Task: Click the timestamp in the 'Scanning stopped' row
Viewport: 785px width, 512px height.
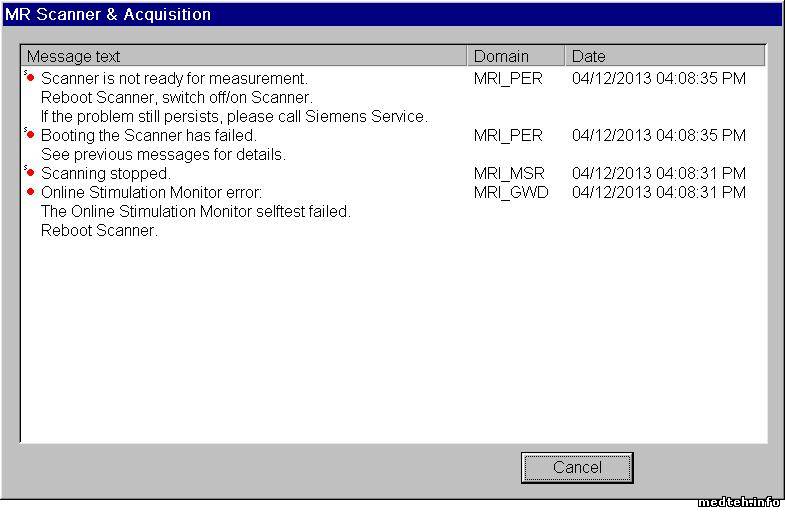Action: click(658, 173)
